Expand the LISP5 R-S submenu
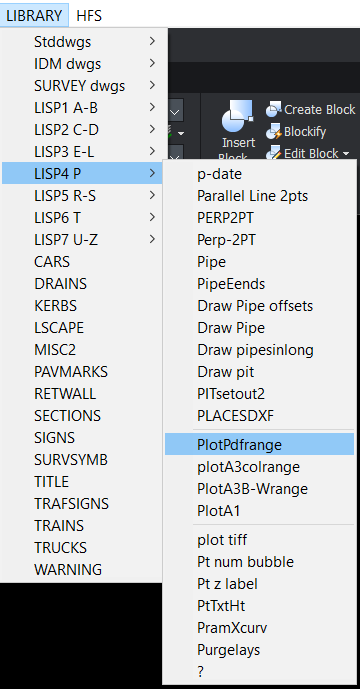 pyautogui.click(x=84, y=196)
